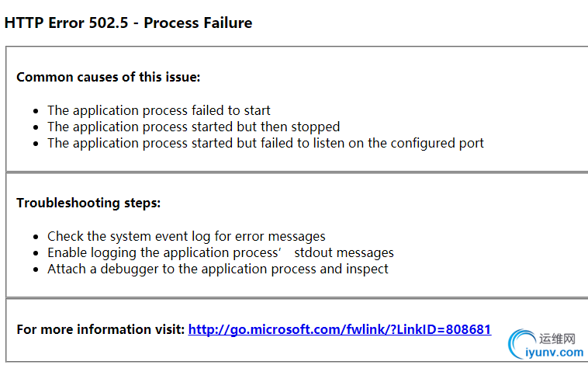The image size is (588, 365).
Task: Click 'failed to listen on the configured port' line
Action: tap(265, 143)
